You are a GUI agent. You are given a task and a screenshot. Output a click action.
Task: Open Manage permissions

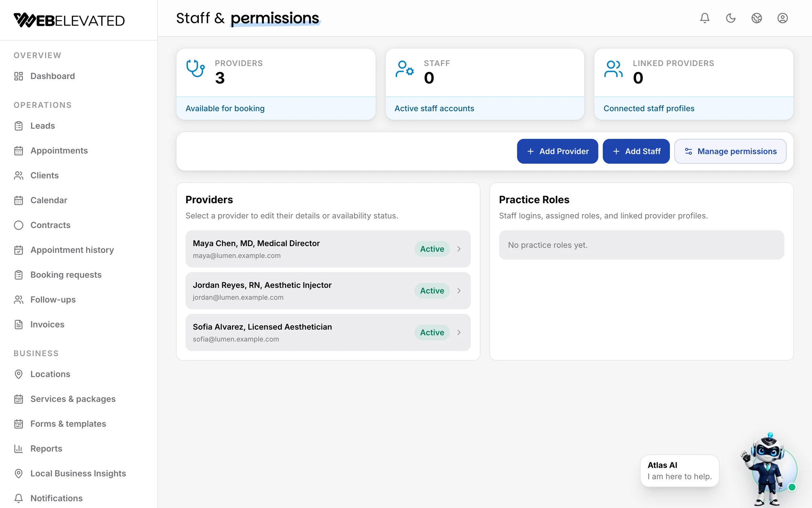point(730,151)
